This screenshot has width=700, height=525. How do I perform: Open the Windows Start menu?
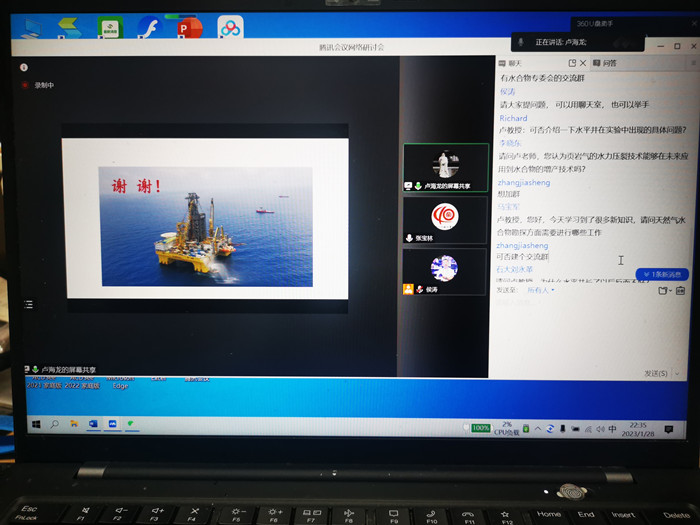[x=36, y=424]
